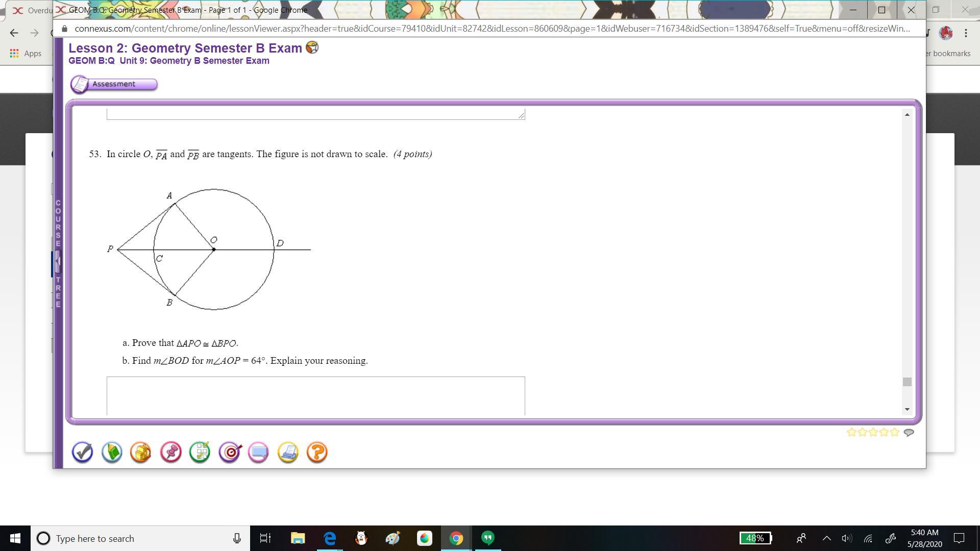The height and width of the screenshot is (551, 980).
Task: Click the scroll up arrow in assessment
Action: [907, 115]
